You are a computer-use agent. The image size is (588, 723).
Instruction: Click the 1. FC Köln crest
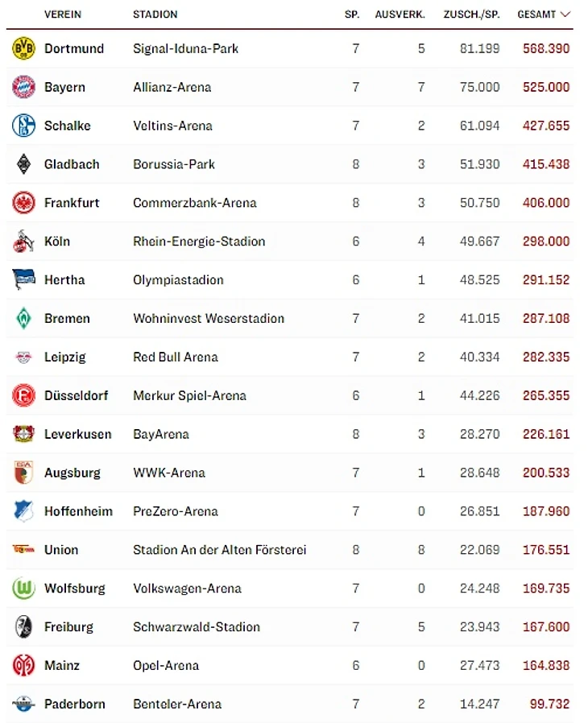(x=23, y=242)
